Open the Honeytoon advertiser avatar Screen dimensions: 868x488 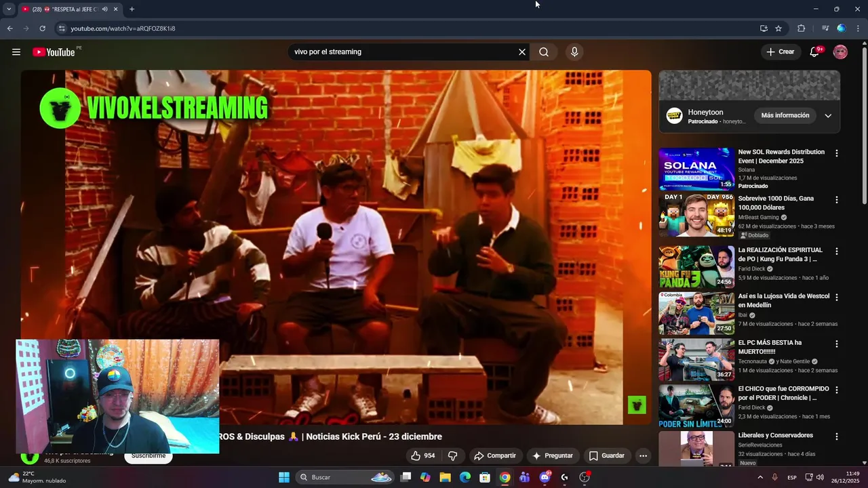coord(674,115)
